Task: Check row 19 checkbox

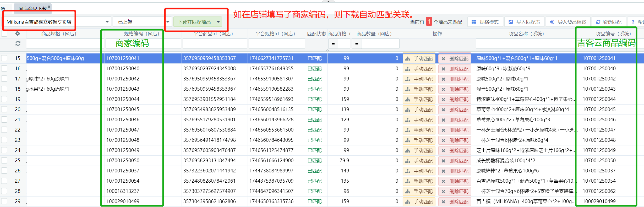Action: point(4,99)
